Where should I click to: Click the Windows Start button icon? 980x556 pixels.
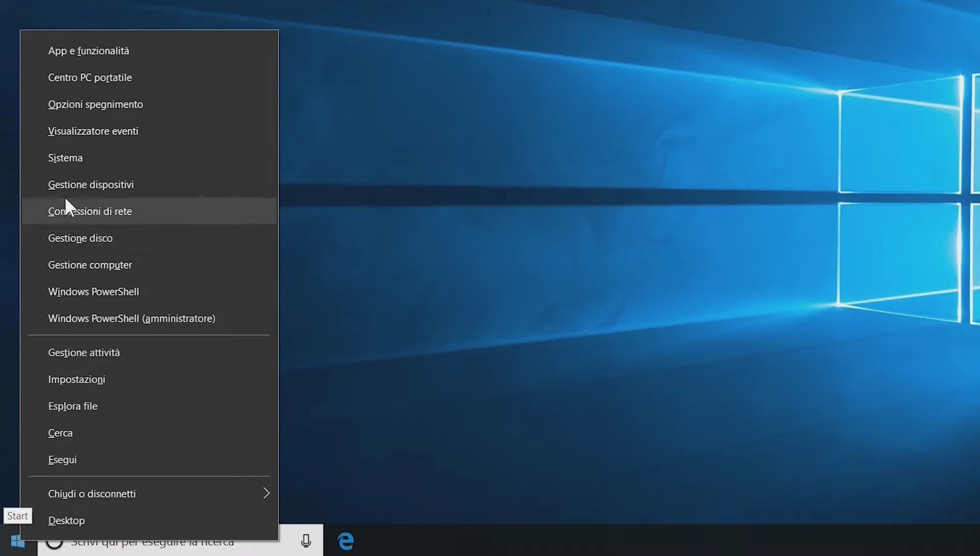tap(17, 543)
